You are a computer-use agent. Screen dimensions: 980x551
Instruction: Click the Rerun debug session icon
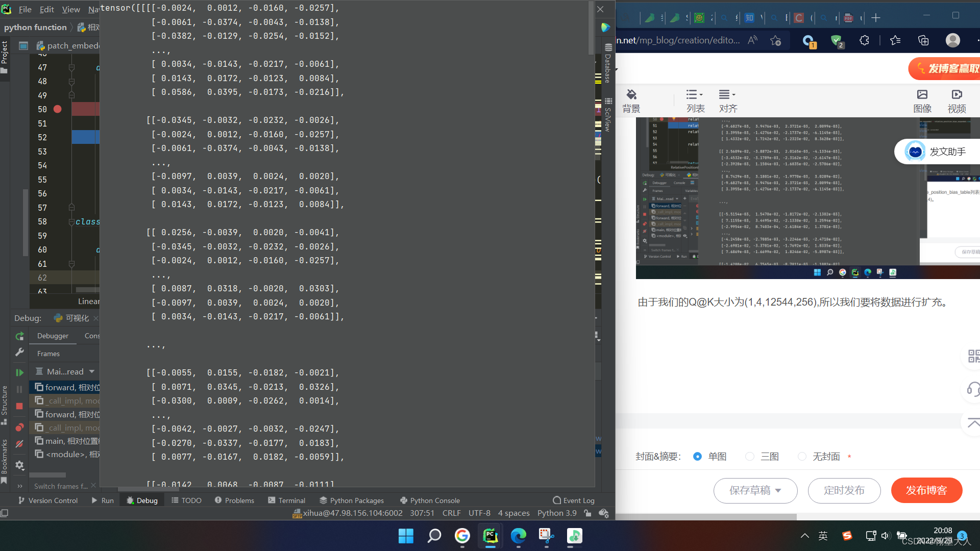[19, 336]
